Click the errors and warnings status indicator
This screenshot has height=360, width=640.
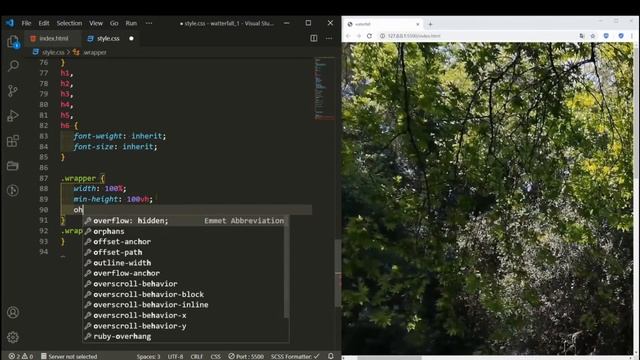[21, 356]
